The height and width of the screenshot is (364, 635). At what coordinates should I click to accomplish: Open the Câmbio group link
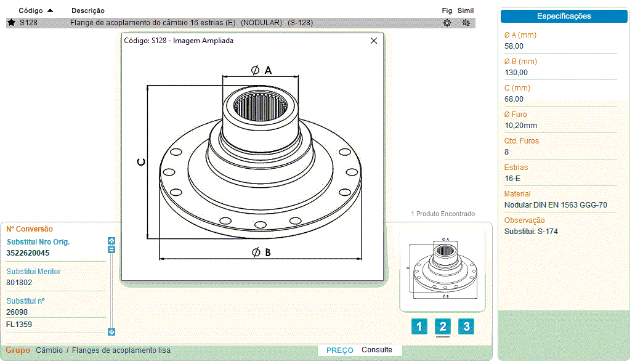(49, 350)
